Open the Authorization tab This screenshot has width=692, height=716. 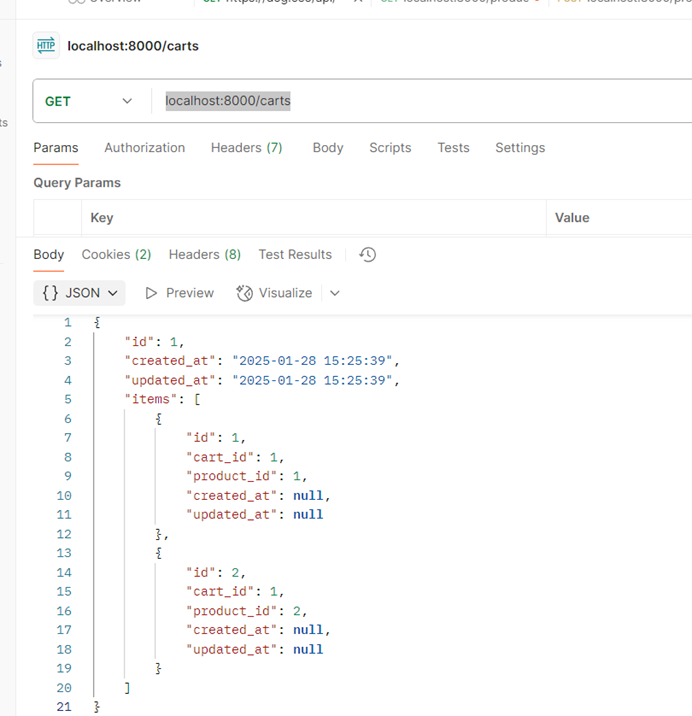pos(144,147)
